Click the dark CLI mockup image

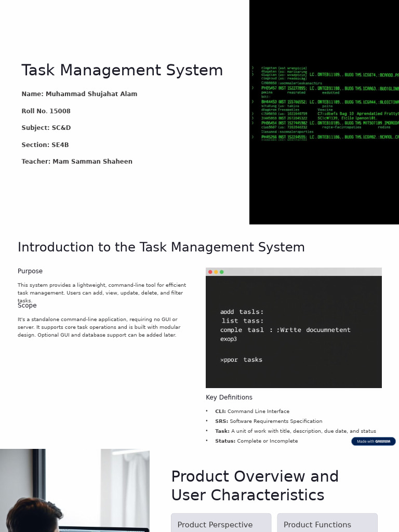pos(294,328)
